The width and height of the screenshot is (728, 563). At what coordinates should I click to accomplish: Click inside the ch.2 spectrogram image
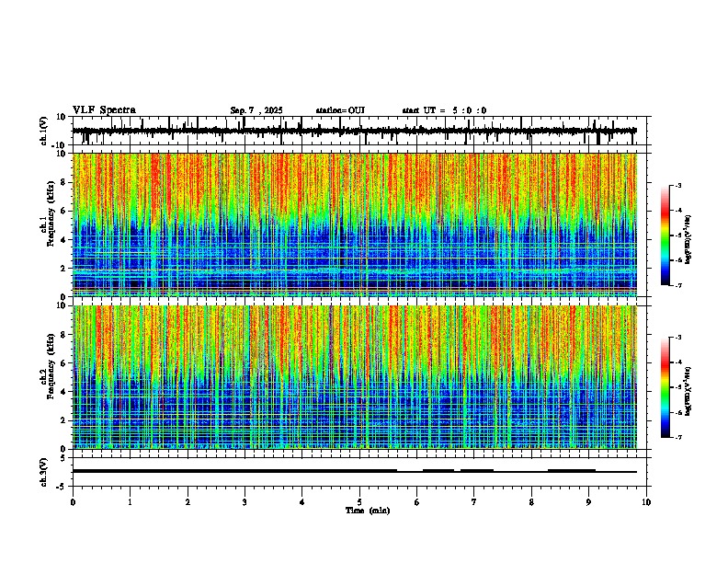point(355,377)
